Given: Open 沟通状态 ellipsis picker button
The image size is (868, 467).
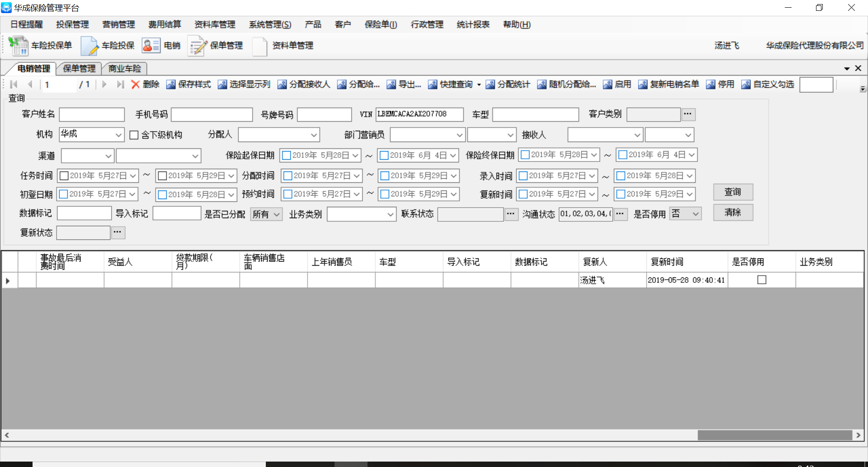Looking at the screenshot, I should [620, 214].
